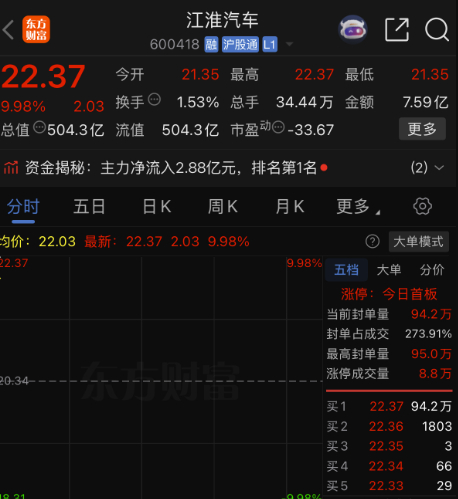Click 最高 22.37 value
Image resolution: width=458 pixels, height=499 pixels.
point(314,75)
